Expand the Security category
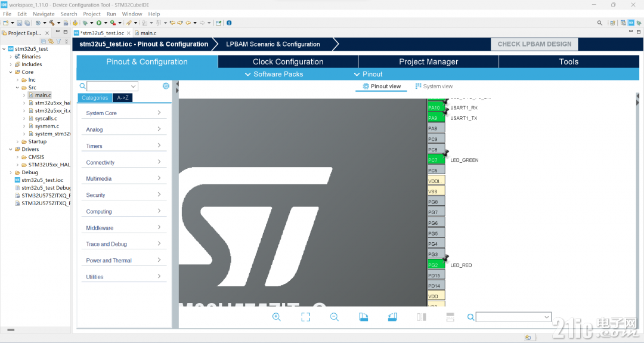 click(123, 195)
